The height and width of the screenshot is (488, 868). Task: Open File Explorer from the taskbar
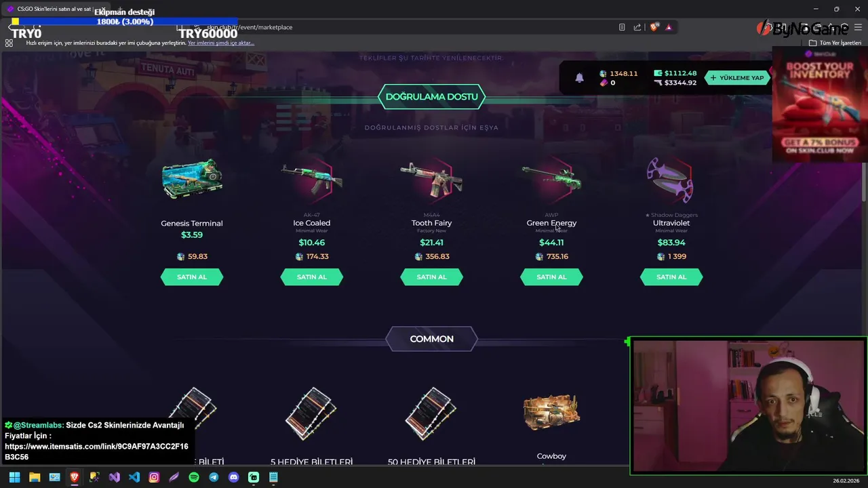35,477
